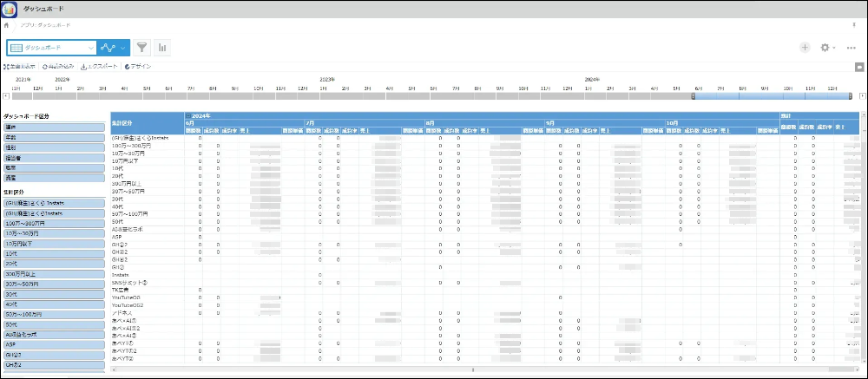Select 30万～50万円 filter button in left list
The height and width of the screenshot is (379, 868).
54,284
